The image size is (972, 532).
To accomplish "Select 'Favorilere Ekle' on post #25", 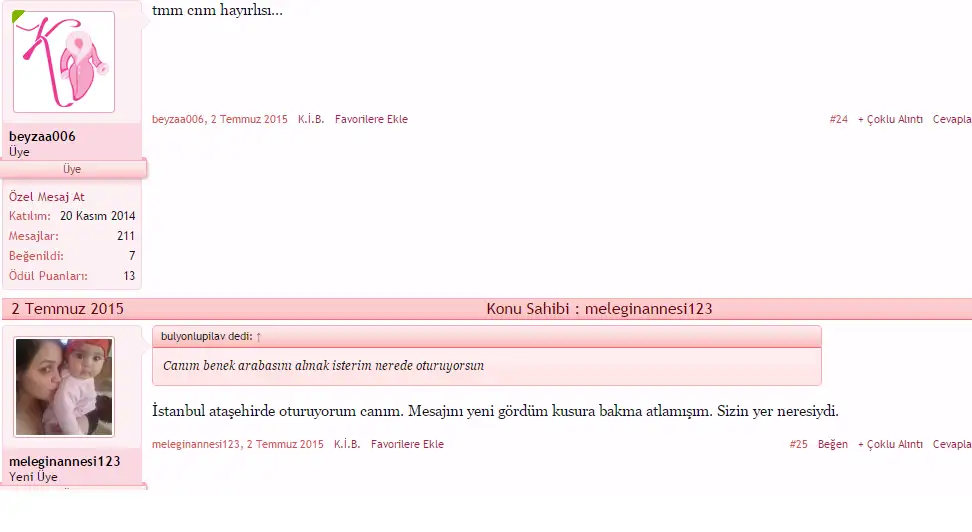I will pyautogui.click(x=407, y=444).
